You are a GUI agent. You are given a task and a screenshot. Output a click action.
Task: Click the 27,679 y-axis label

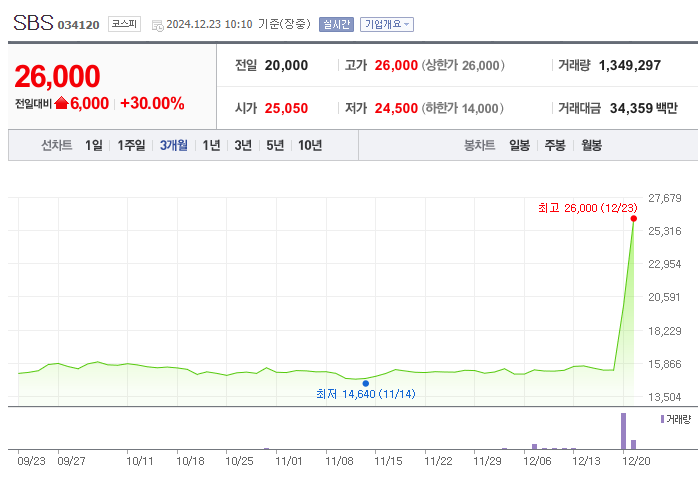pyautogui.click(x=665, y=198)
